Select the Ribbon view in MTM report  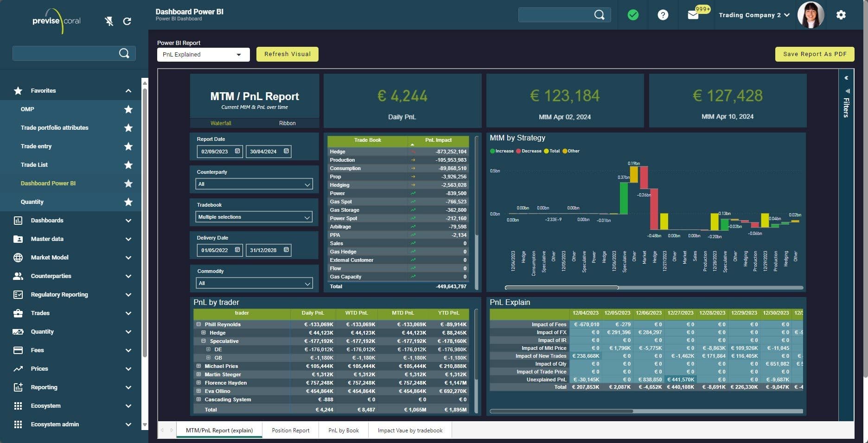[x=287, y=123]
